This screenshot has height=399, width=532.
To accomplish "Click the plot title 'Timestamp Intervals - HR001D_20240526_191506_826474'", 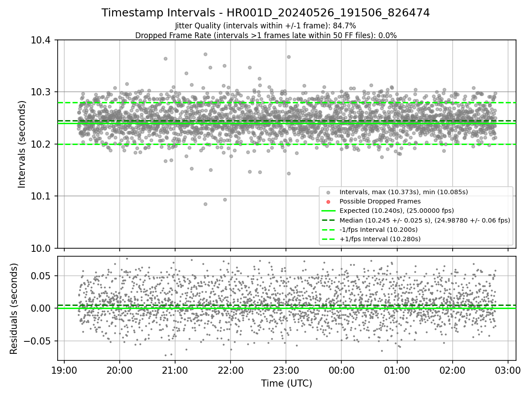I will (x=266, y=13).
